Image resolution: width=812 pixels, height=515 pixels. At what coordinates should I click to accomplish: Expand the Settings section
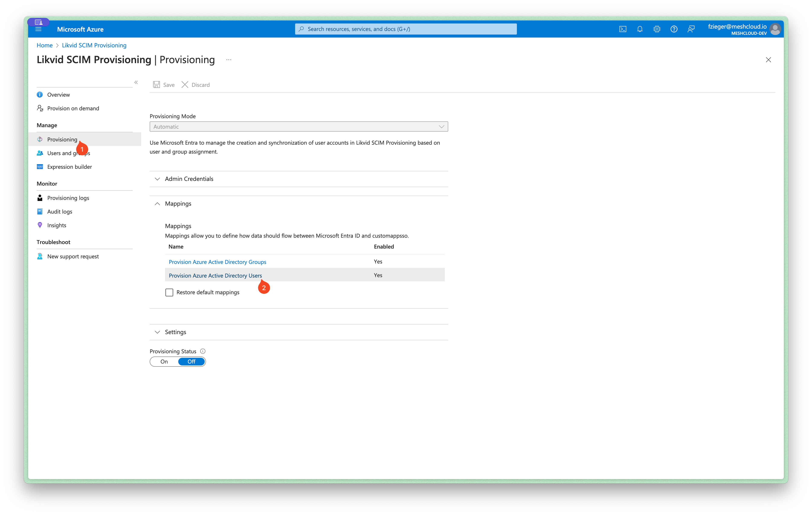coord(175,332)
